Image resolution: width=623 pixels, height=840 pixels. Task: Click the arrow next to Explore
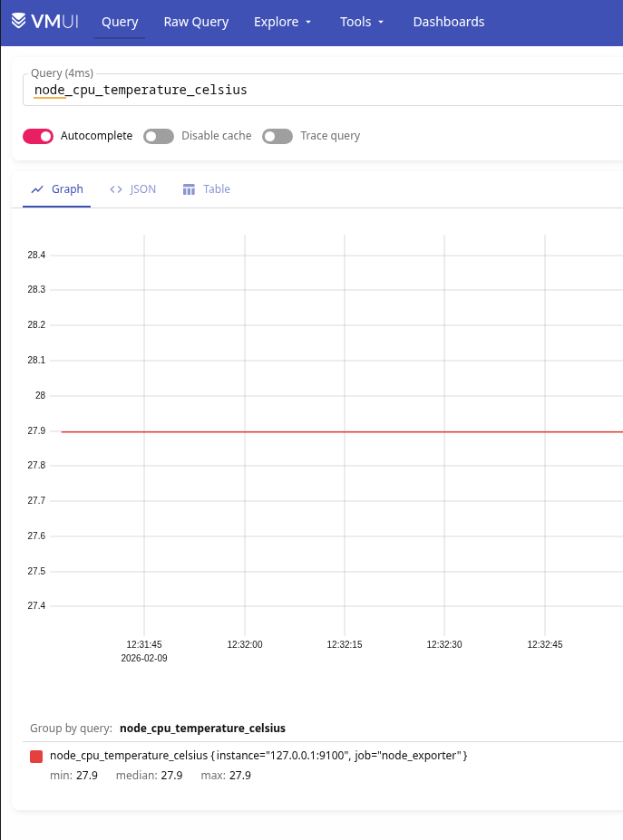pyautogui.click(x=308, y=22)
